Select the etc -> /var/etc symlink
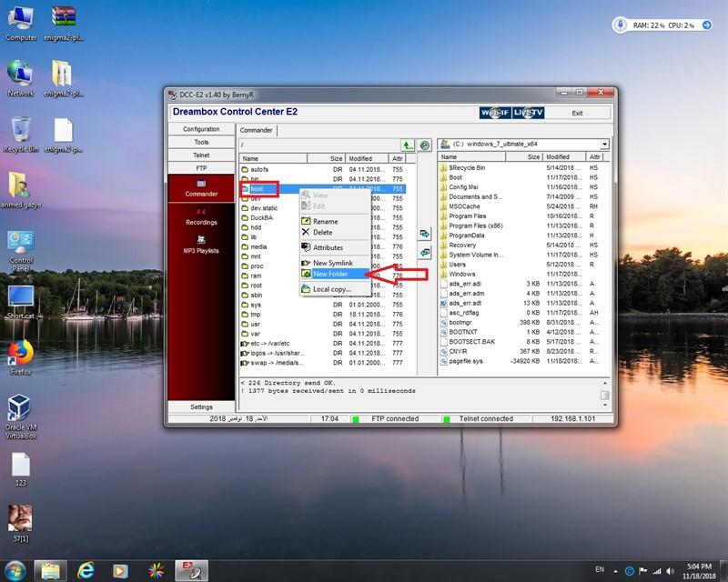The height and width of the screenshot is (582, 728). pyautogui.click(x=323, y=344)
